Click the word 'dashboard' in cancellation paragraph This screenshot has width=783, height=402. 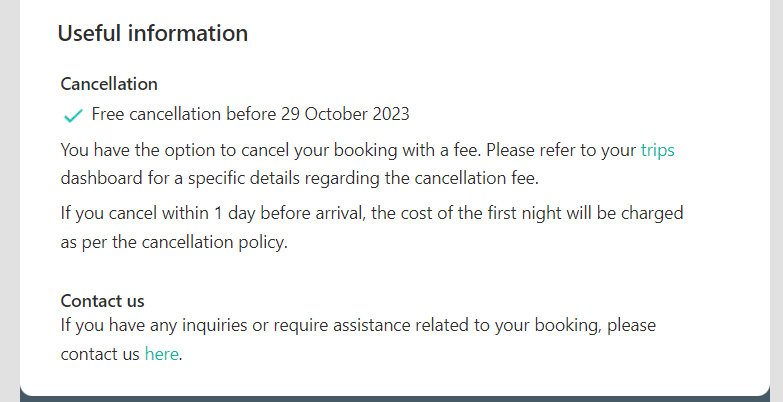pos(101,178)
